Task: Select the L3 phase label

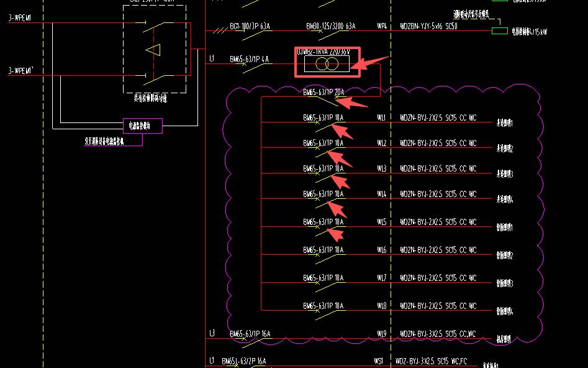Action: point(212,333)
